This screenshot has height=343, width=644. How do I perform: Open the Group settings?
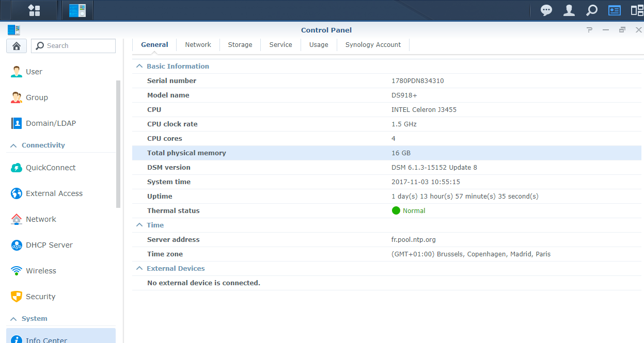pyautogui.click(x=61, y=97)
